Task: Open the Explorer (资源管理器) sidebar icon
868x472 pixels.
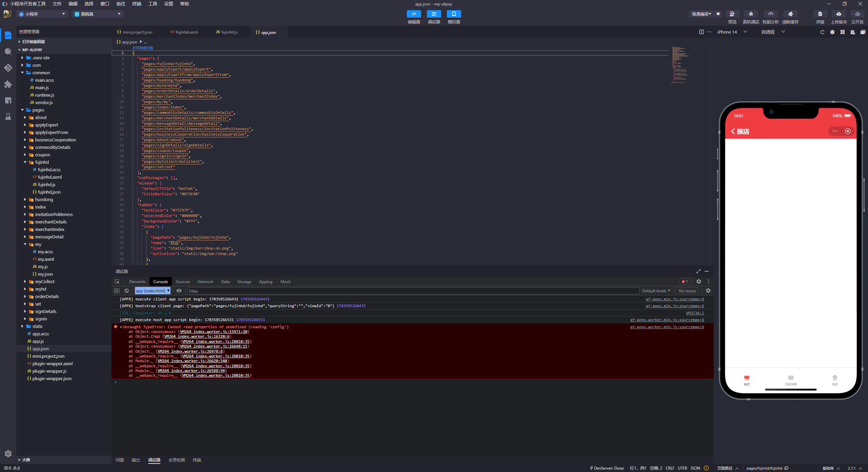Action: (8, 36)
